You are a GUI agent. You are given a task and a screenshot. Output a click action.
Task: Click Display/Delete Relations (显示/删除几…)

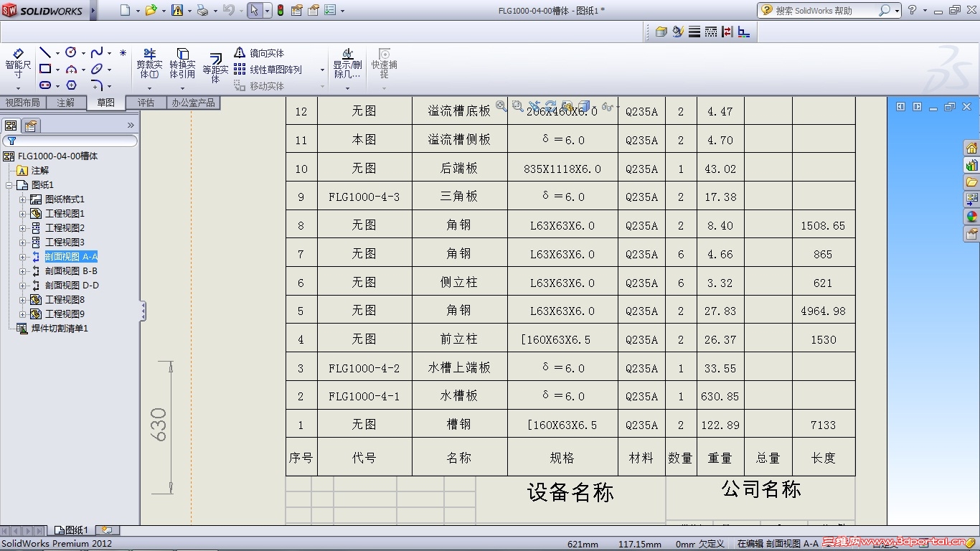click(x=347, y=64)
